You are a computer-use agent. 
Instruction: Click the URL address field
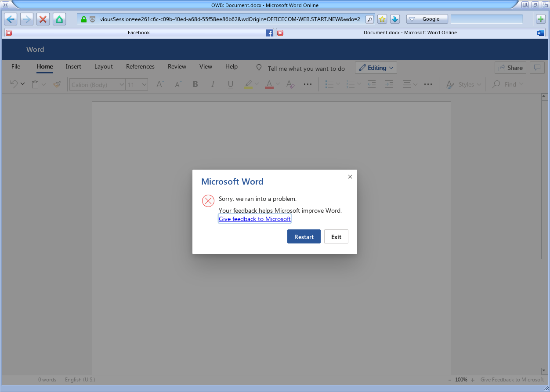pos(230,19)
